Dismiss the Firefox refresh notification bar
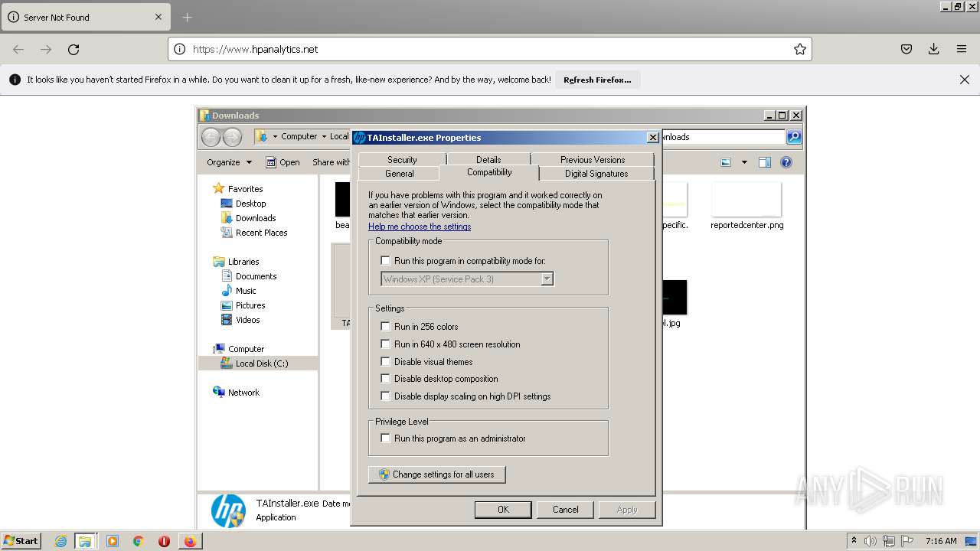 965,80
